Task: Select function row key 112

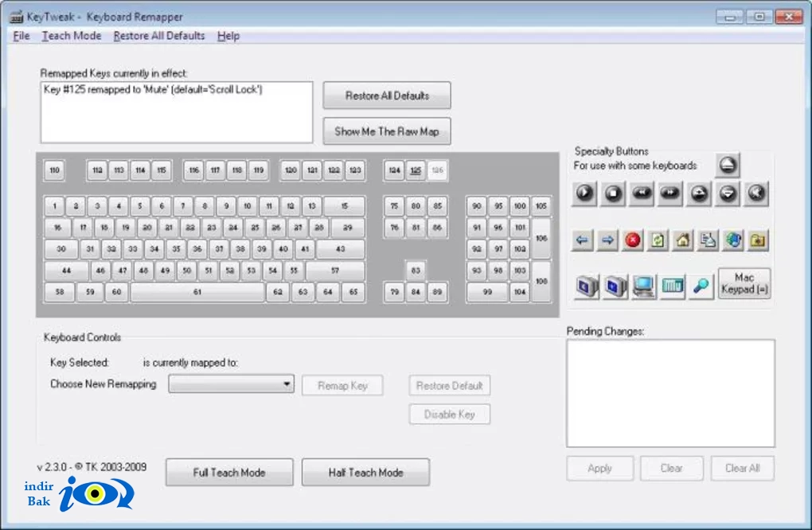Action: click(97, 170)
